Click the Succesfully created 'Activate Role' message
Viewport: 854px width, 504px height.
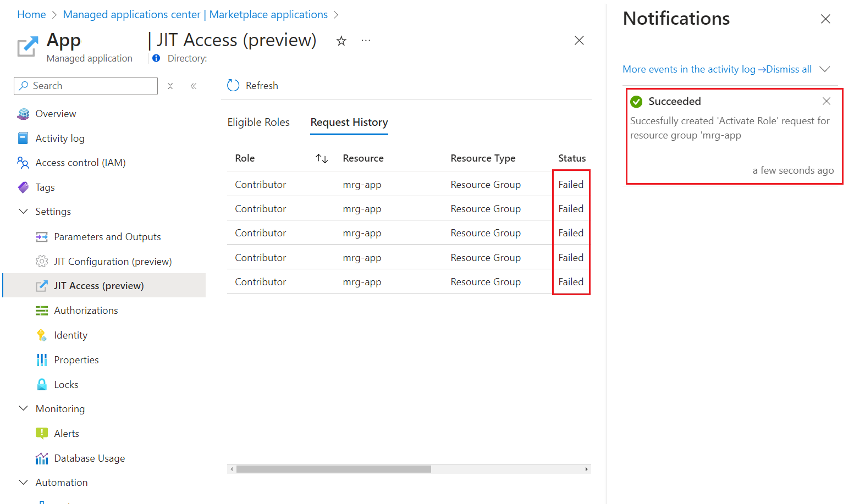(730, 128)
